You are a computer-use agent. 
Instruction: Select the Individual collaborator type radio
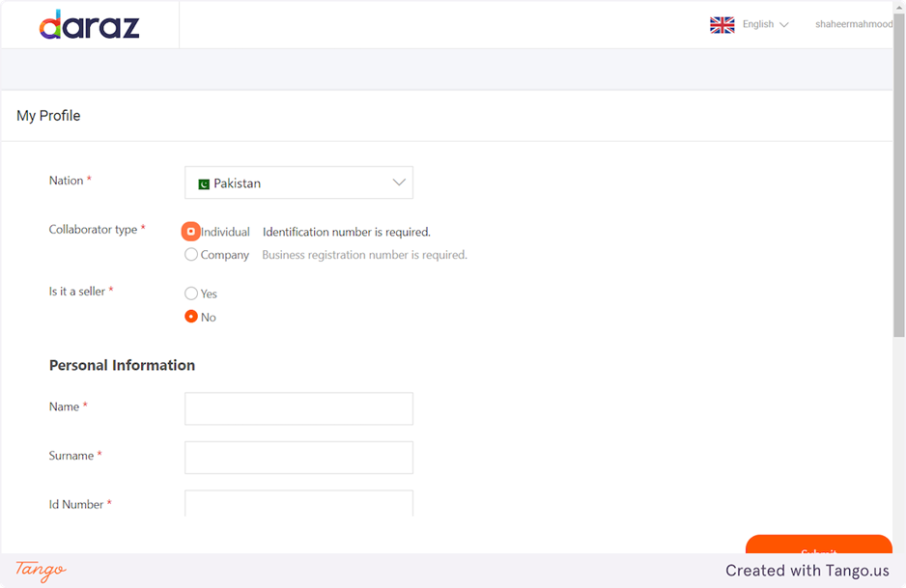tap(191, 232)
